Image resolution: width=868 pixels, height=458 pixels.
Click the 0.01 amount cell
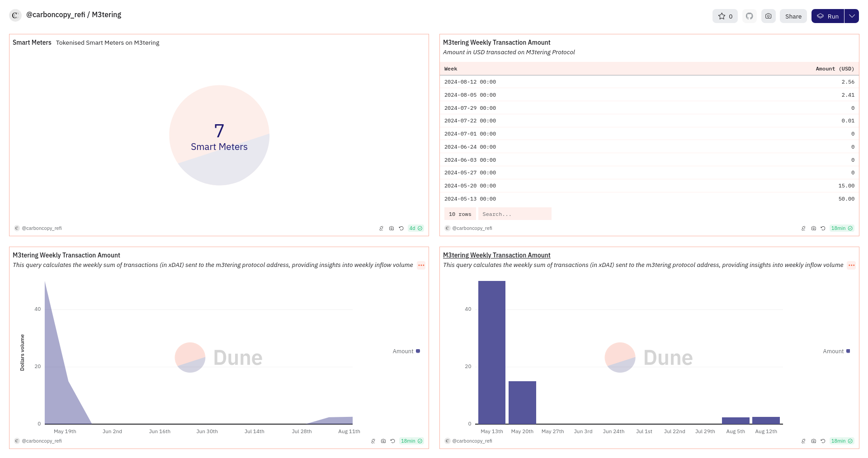tap(848, 121)
